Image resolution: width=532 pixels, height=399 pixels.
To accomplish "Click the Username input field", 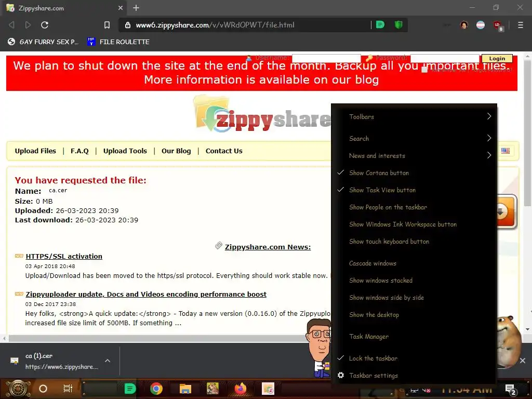I will (326, 58).
